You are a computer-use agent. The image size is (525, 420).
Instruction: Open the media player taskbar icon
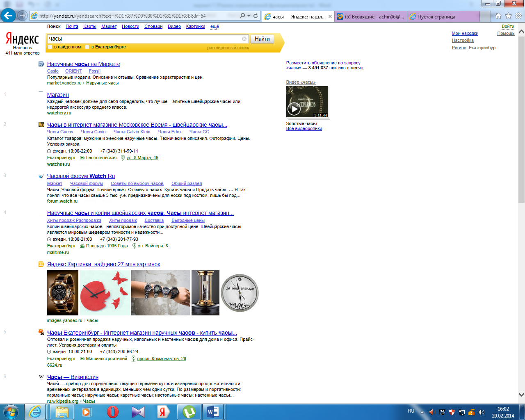click(x=87, y=411)
